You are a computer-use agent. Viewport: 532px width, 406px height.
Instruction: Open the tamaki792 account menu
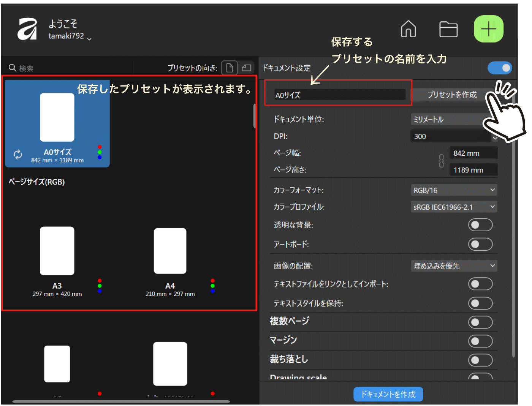click(x=70, y=36)
